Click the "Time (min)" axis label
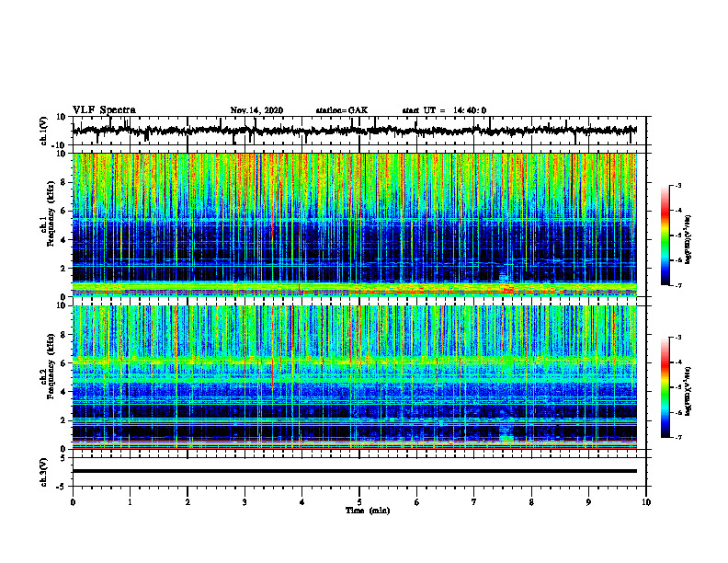 point(368,511)
